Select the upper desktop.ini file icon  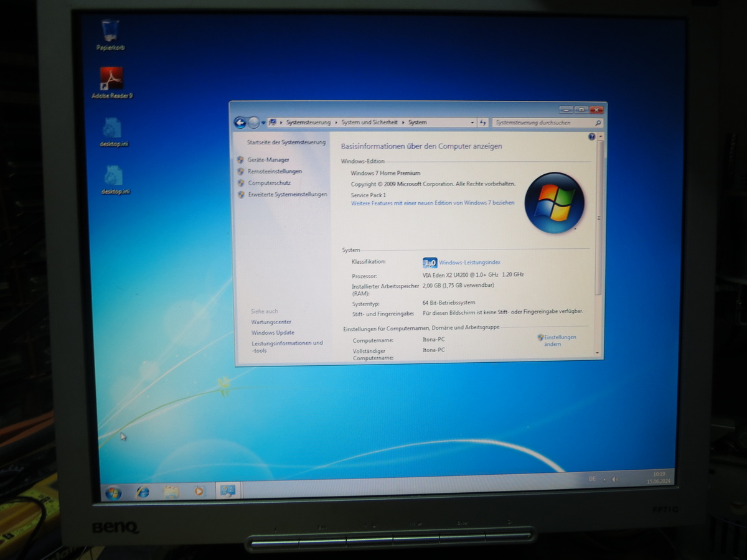[114, 133]
